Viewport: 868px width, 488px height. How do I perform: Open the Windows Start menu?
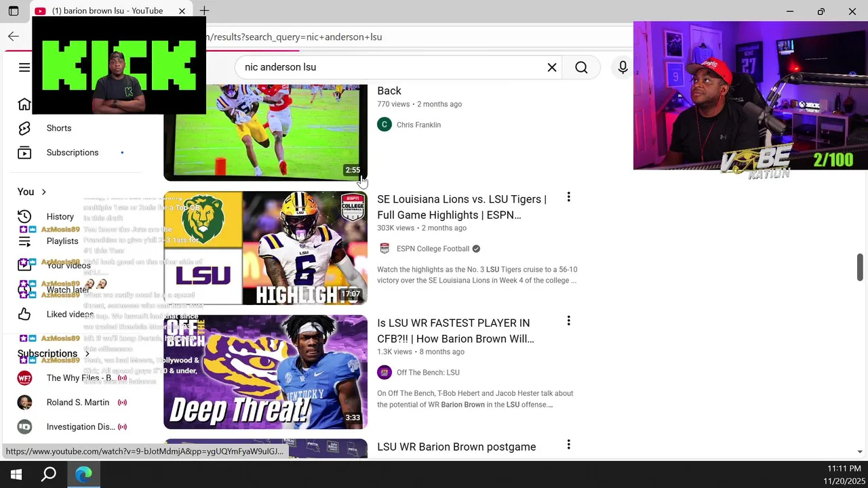point(16,474)
